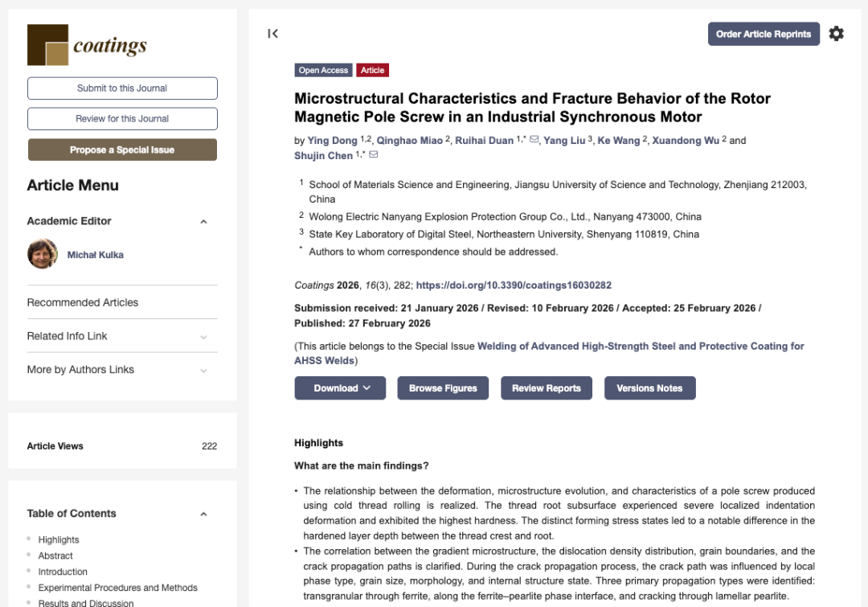Click Review for this Journal button
Image resolution: width=868 pixels, height=607 pixels.
pos(122,118)
